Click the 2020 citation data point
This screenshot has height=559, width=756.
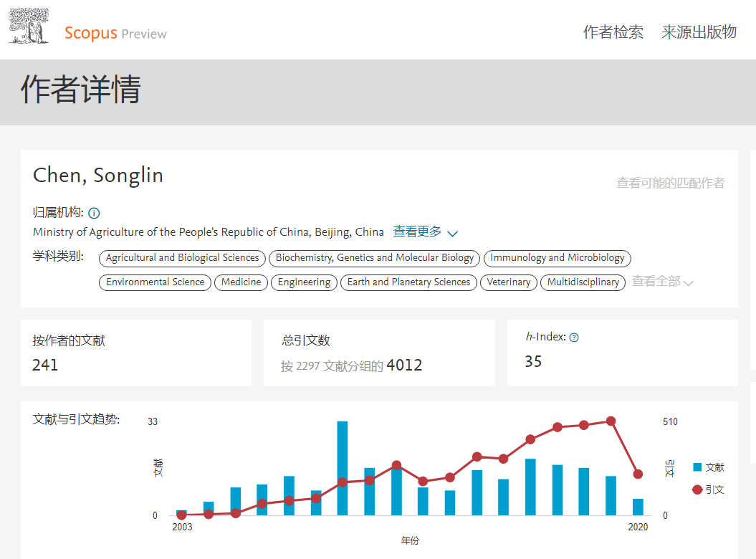638,474
